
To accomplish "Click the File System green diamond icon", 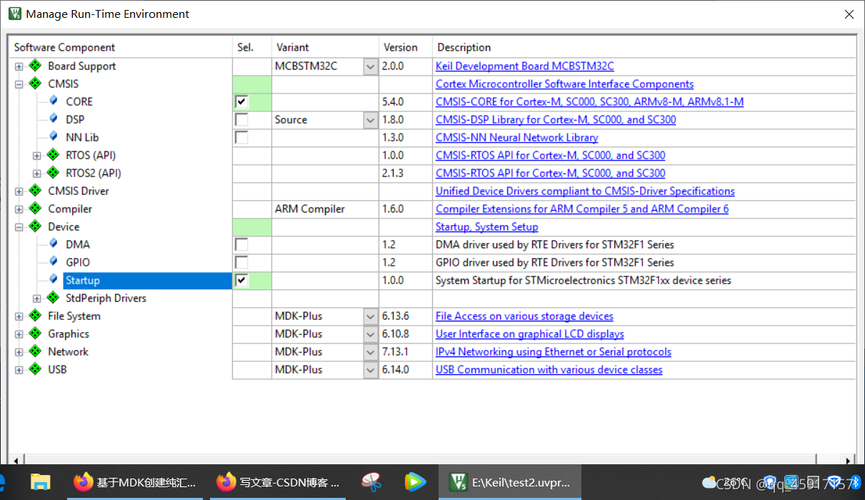I will click(35, 316).
